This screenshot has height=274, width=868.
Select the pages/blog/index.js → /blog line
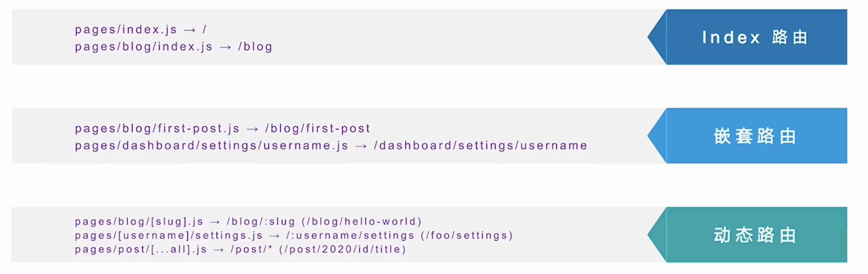pyautogui.click(x=174, y=47)
